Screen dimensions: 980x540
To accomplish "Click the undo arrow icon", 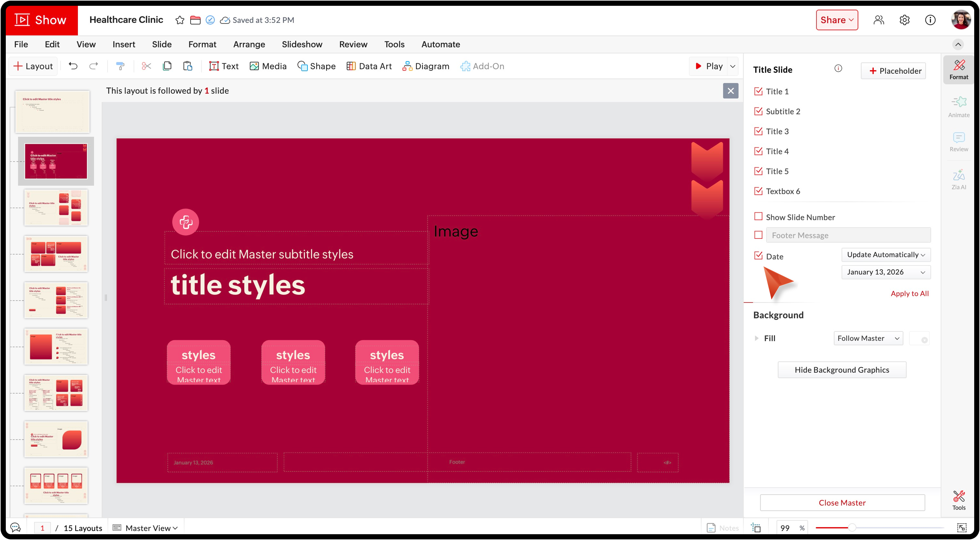I will click(x=73, y=66).
